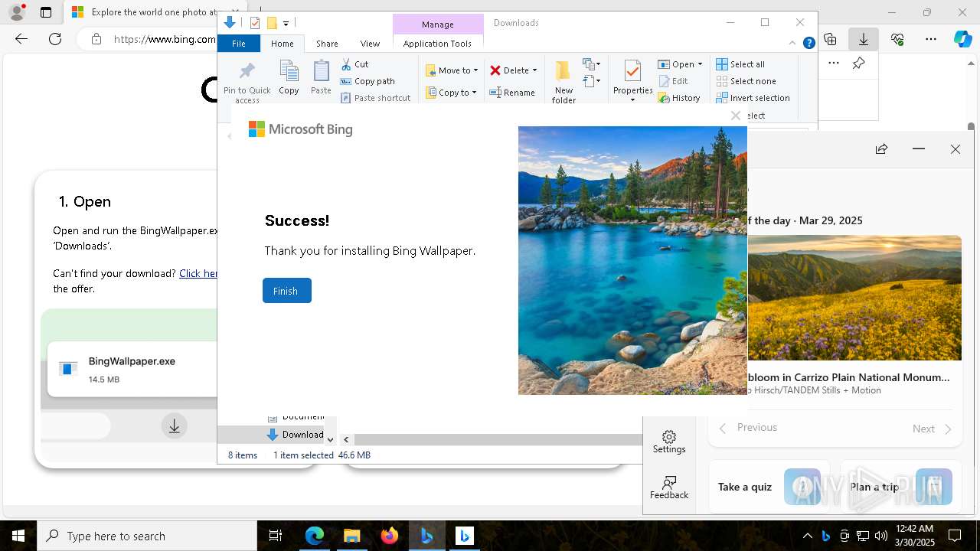Open the Edge Downloads toolbar icon

tap(864, 39)
